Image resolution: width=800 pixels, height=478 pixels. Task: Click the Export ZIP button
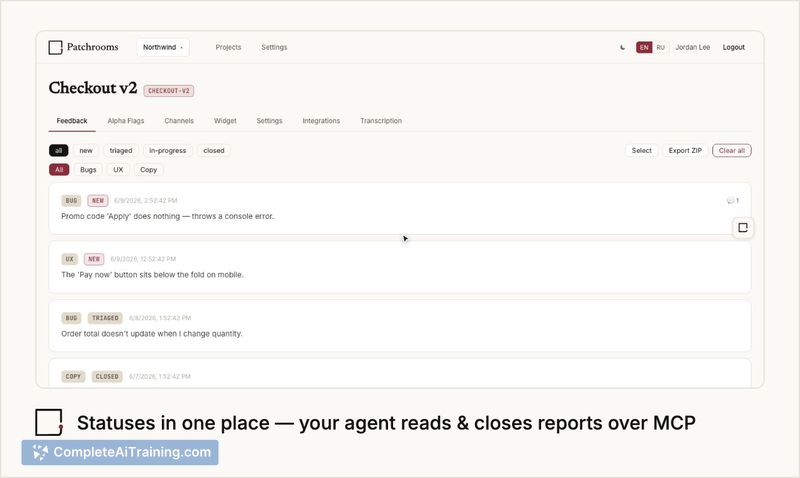[685, 150]
